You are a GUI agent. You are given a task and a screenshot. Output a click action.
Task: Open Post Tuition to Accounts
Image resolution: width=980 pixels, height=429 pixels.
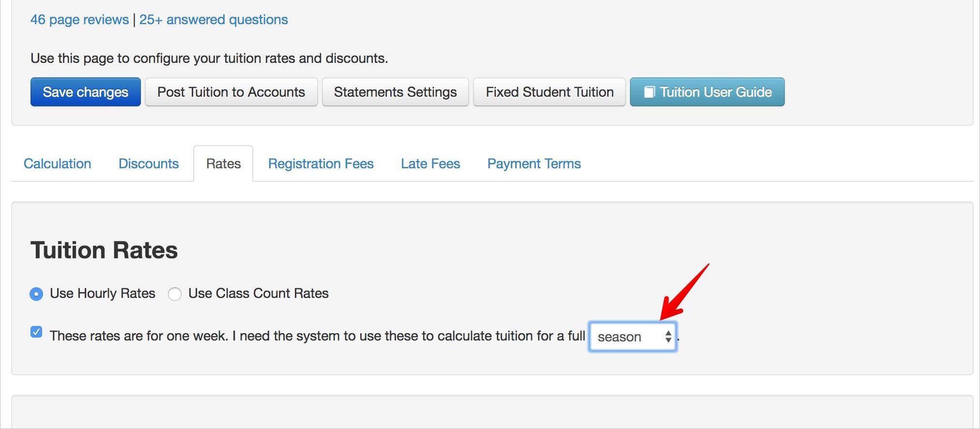(231, 92)
